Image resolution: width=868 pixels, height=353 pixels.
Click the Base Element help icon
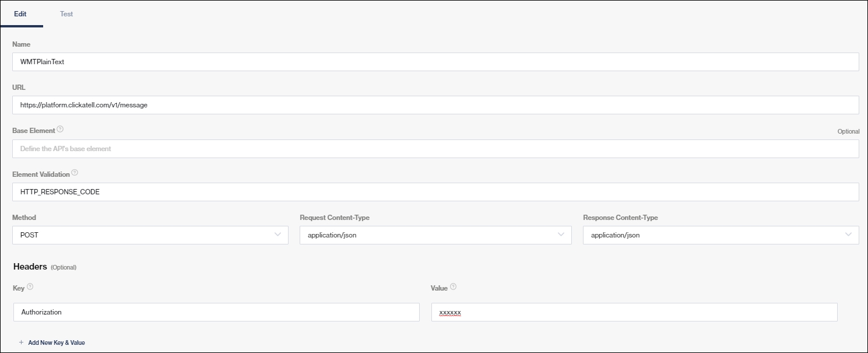tap(61, 130)
